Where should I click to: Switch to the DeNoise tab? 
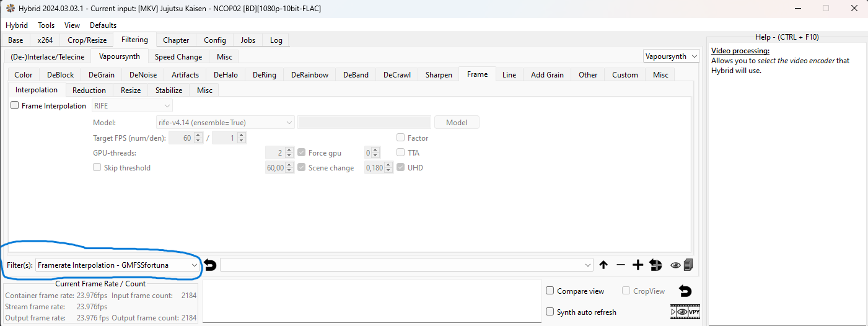pos(143,75)
